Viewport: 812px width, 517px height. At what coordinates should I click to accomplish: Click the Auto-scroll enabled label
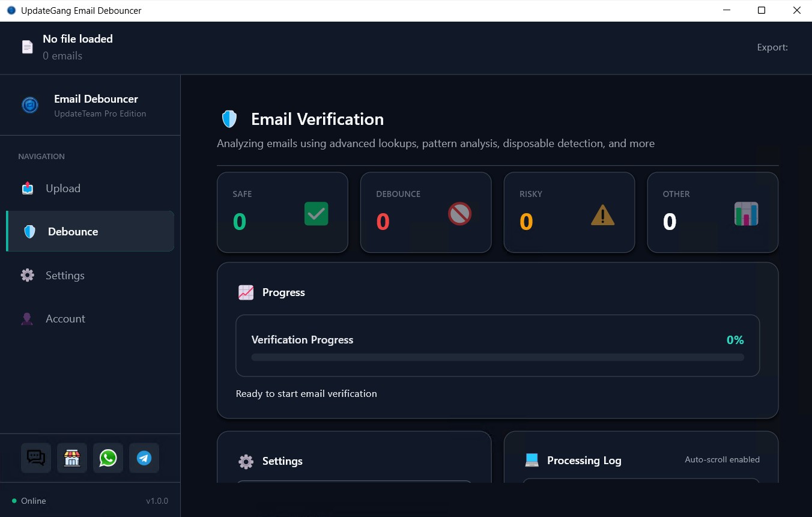[x=722, y=459]
